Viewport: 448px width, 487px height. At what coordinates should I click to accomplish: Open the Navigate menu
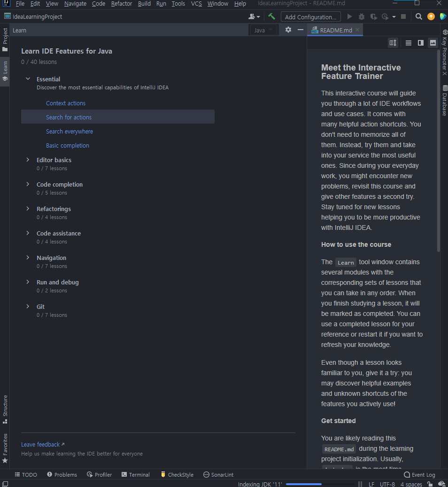76,4
